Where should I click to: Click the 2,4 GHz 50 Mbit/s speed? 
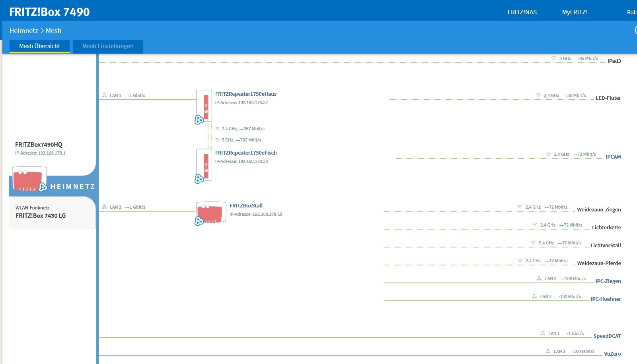click(565, 95)
